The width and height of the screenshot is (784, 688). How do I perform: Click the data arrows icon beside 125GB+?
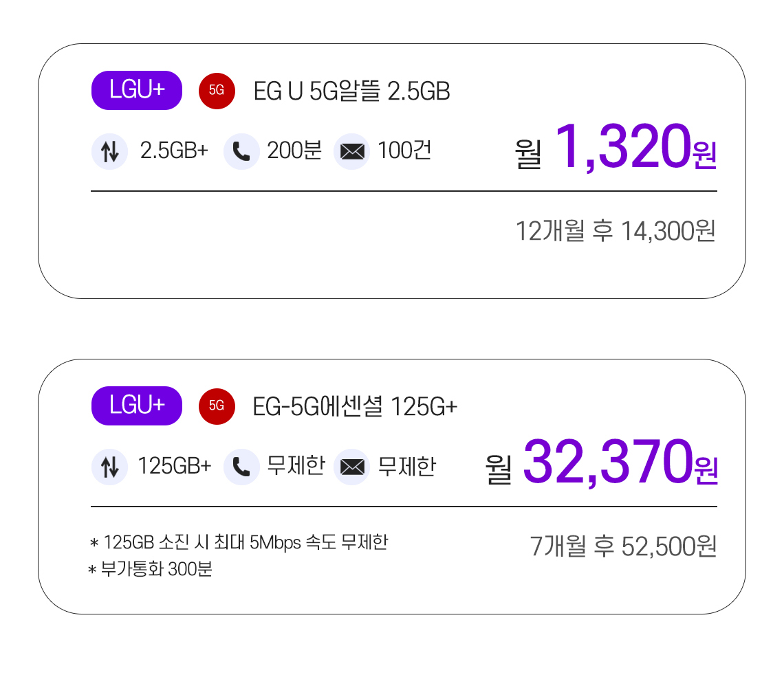pyautogui.click(x=109, y=467)
